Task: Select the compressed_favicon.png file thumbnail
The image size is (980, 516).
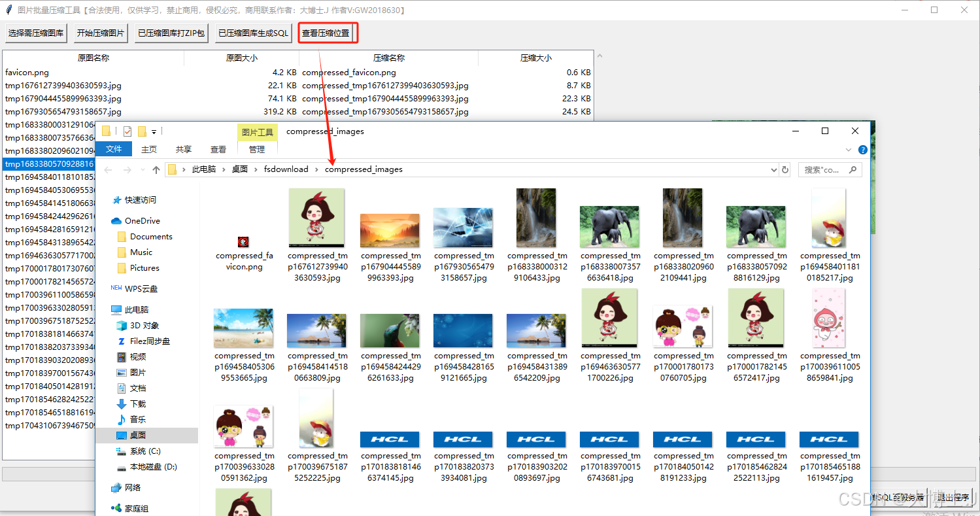Action: click(x=243, y=241)
